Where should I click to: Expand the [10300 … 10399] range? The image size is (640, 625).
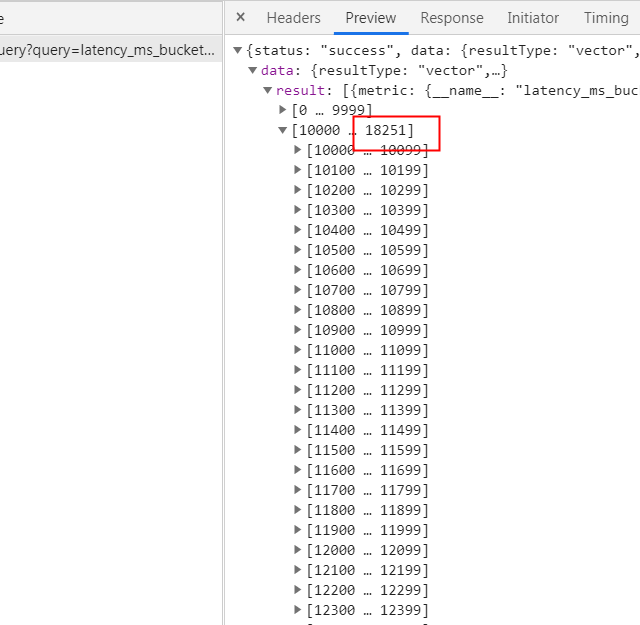click(298, 210)
